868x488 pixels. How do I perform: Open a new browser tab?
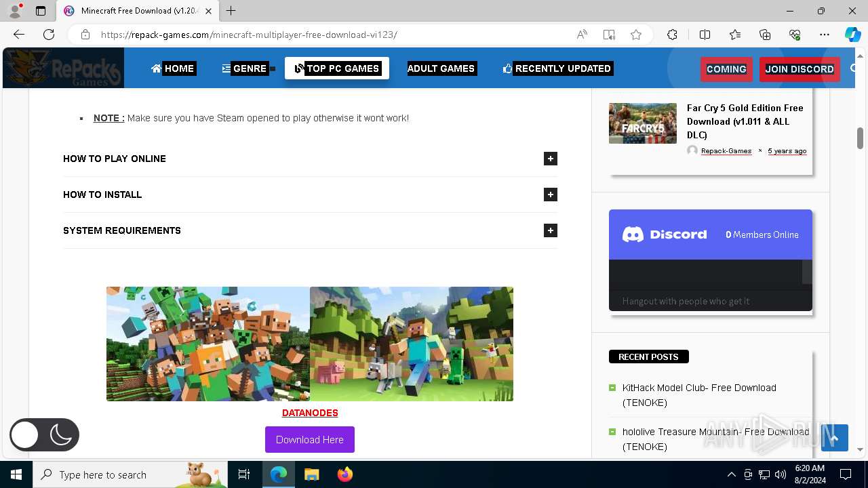click(231, 11)
